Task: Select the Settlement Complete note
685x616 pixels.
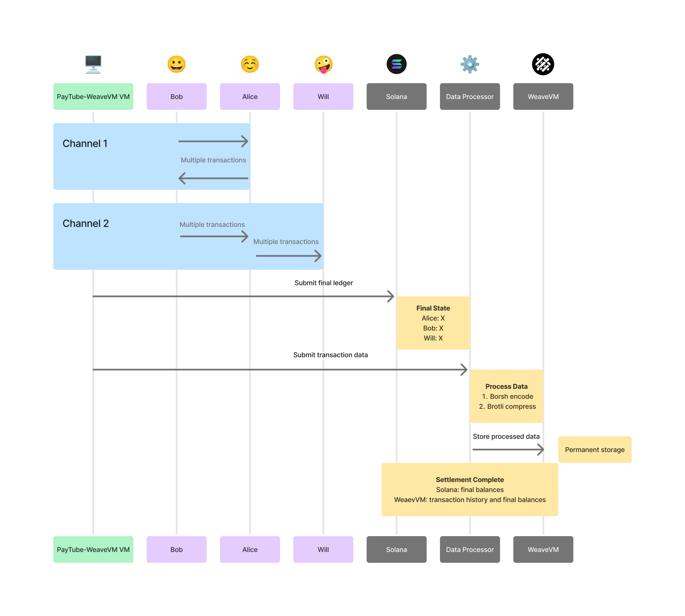Action: 470,489
